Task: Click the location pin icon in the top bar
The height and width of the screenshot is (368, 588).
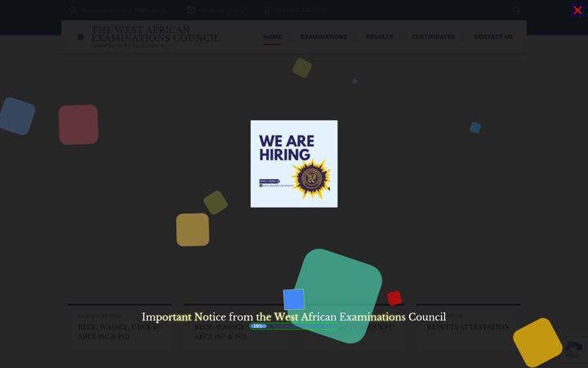Action: (x=73, y=10)
